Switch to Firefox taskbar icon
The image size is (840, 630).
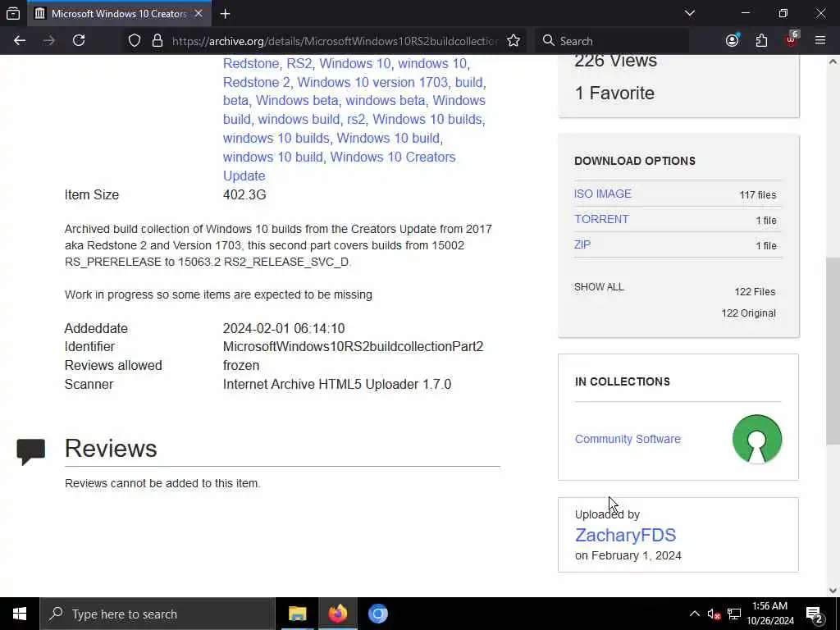click(x=337, y=614)
